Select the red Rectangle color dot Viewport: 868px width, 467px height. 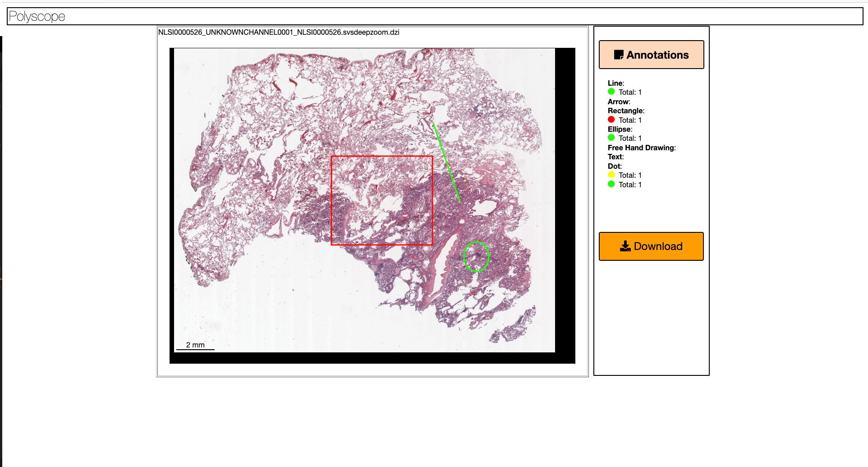[x=611, y=120]
